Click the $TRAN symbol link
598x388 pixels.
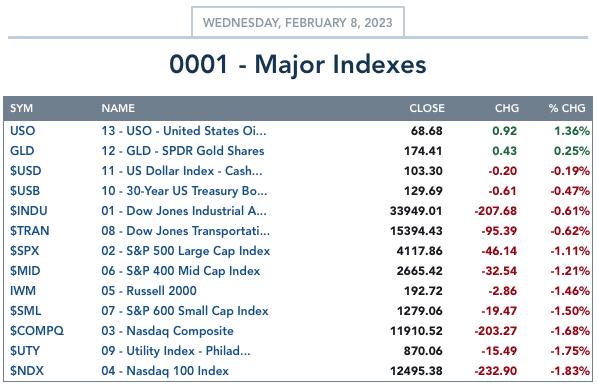(x=30, y=231)
